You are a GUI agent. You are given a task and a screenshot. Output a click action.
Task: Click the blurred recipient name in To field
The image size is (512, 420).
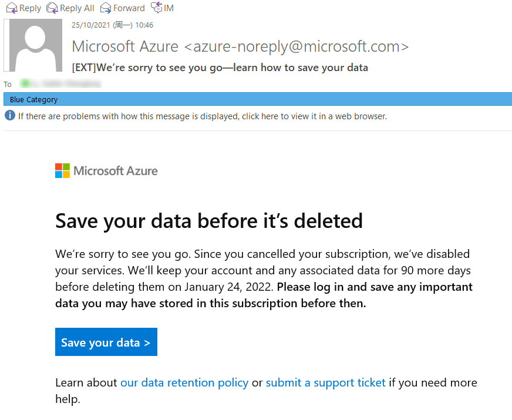(60, 84)
